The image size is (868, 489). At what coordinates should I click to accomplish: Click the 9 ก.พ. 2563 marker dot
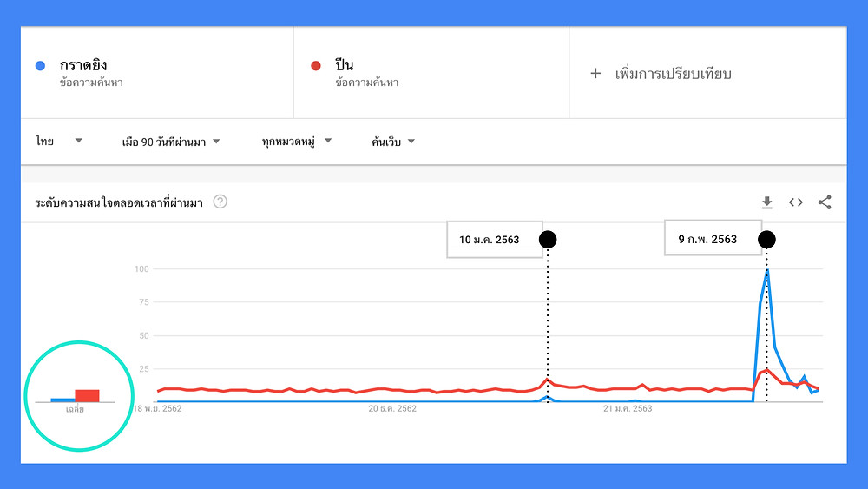click(766, 240)
